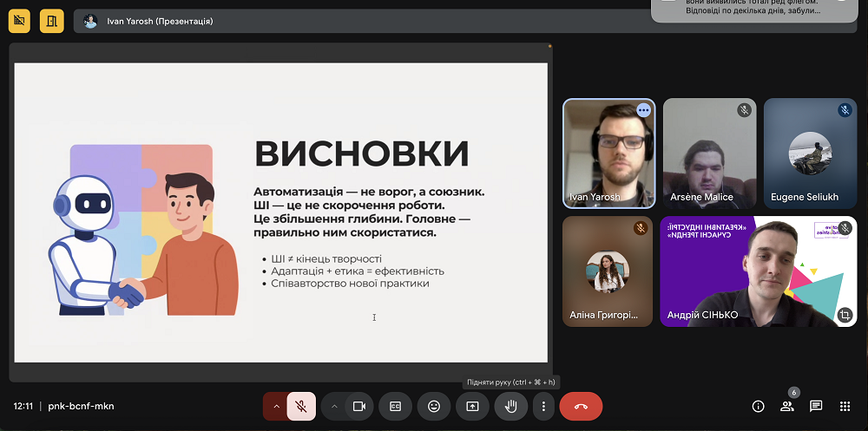Open the chat panel
This screenshot has height=431, width=868.
point(816,406)
